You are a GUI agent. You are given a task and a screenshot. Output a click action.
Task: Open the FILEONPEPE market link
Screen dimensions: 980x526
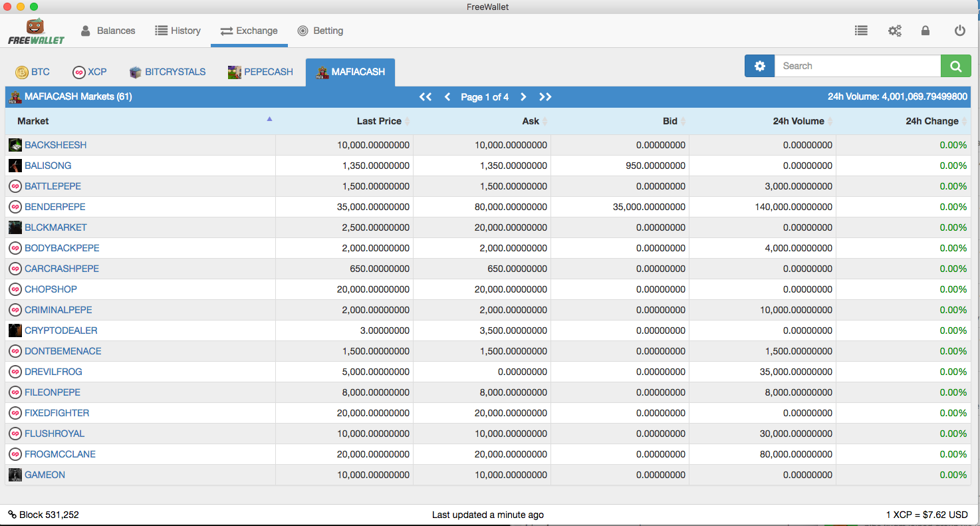coord(53,392)
